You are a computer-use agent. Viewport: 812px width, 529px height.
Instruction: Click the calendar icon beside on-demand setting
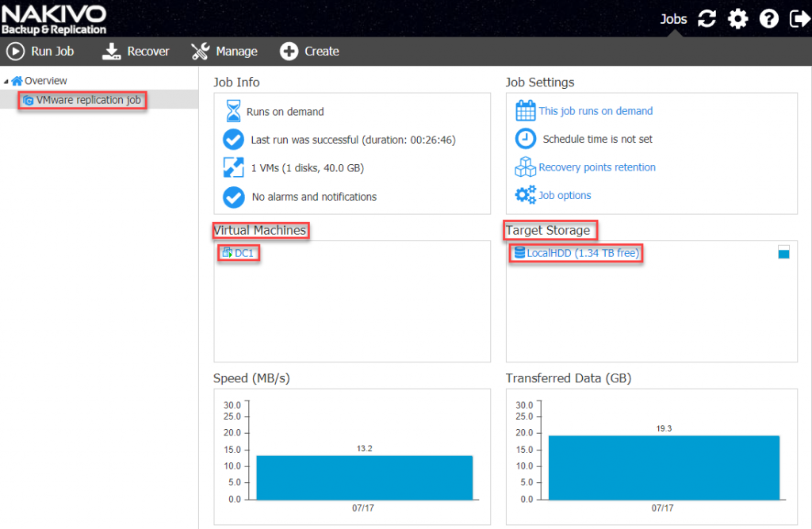click(526, 110)
